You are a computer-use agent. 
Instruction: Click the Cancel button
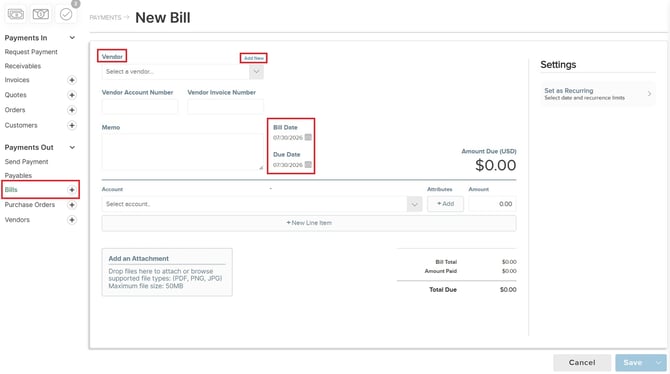[x=582, y=362]
